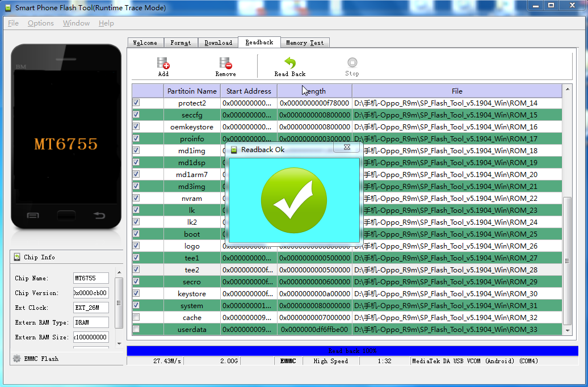Click the Chip Info panel icon
The width and height of the screenshot is (588, 387).
[17, 257]
